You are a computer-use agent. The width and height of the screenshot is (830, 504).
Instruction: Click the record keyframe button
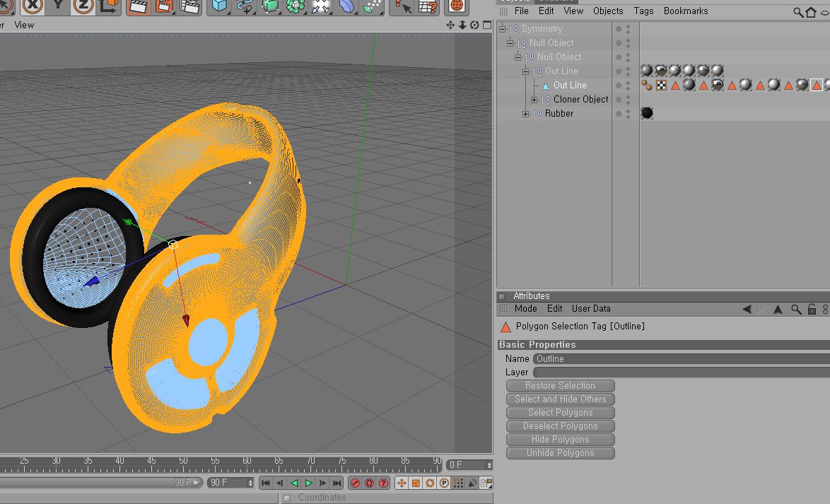355,483
